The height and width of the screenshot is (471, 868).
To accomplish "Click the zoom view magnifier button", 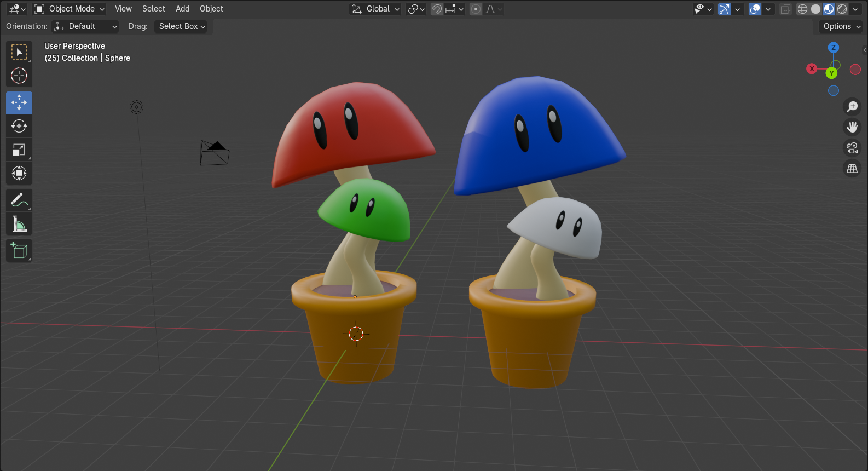I will click(x=852, y=106).
